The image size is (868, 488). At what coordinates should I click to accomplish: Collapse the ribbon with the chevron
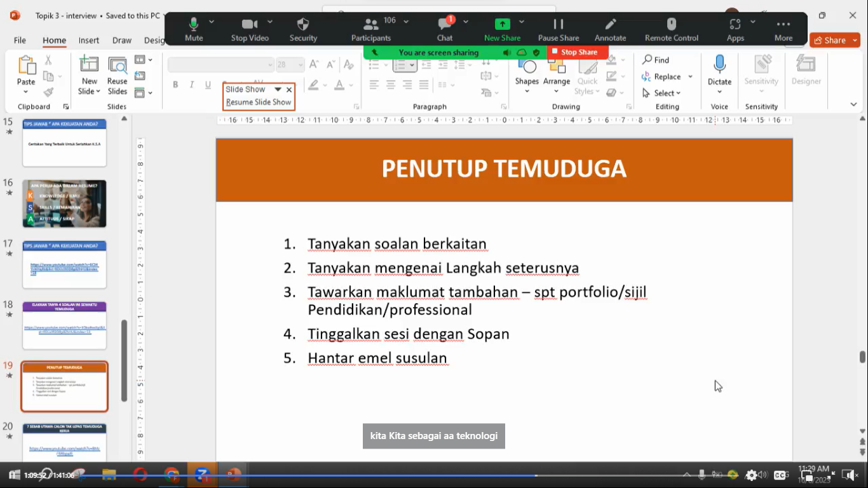[853, 105]
